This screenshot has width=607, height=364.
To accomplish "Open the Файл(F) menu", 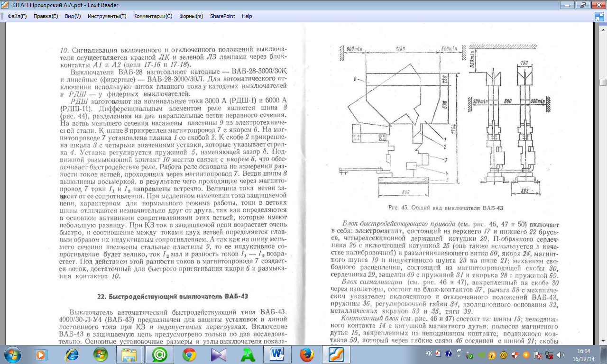I will coord(17,16).
